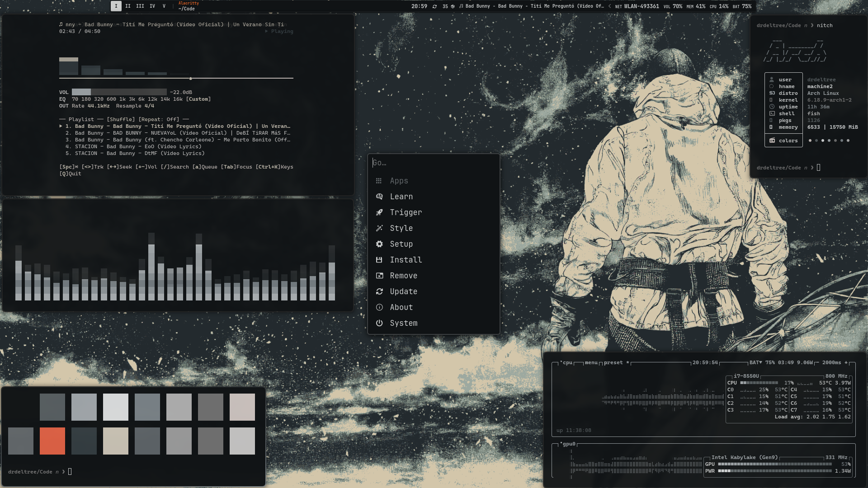
Task: Click the About info icon
Action: tap(379, 307)
